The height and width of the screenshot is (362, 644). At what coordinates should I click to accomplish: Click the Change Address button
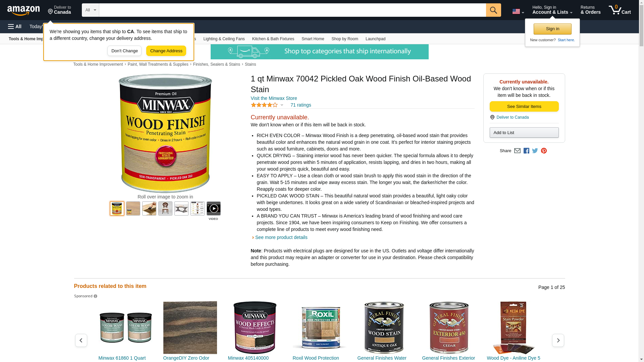[x=166, y=51]
